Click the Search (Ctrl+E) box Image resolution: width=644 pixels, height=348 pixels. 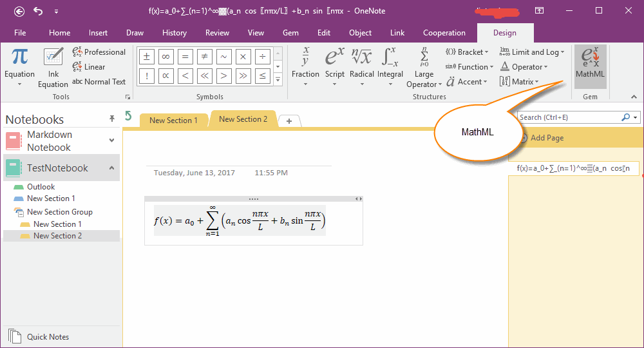tap(569, 117)
